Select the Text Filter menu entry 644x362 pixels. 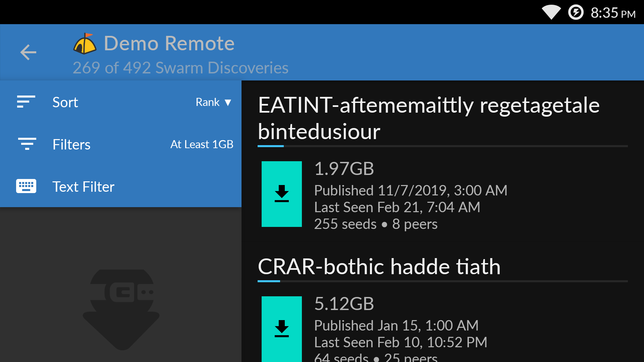(x=83, y=186)
